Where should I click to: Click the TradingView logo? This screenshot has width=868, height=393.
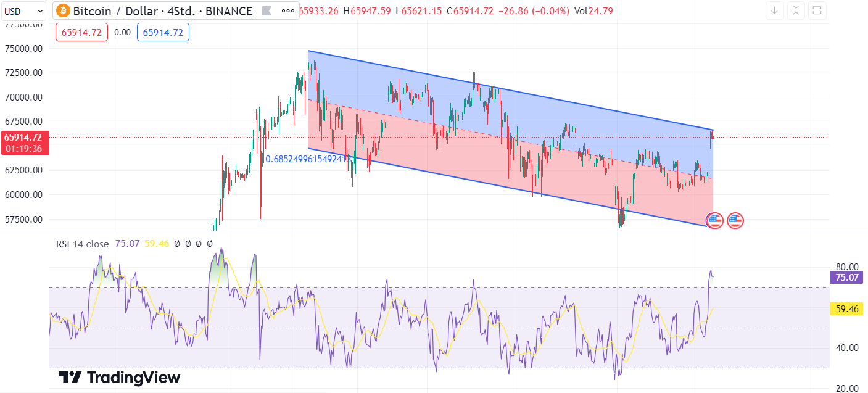point(119,377)
